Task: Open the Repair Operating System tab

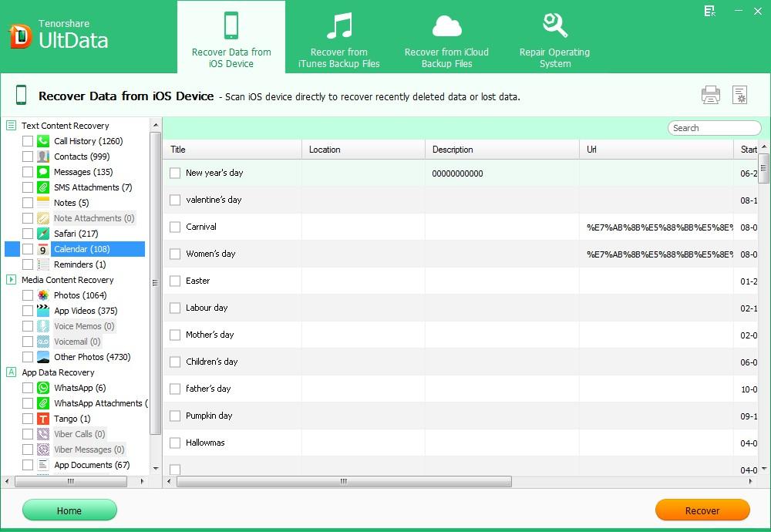Action: click(x=554, y=38)
